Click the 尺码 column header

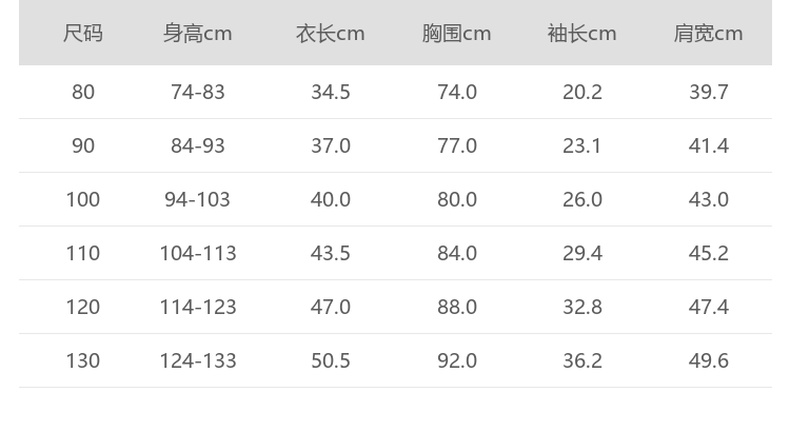click(x=83, y=34)
